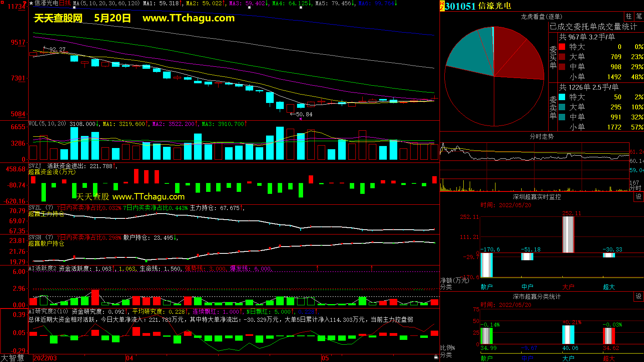Open 设 settings for 深市超赢分类统计
The height and width of the screenshot is (362, 644).
[x=639, y=296]
